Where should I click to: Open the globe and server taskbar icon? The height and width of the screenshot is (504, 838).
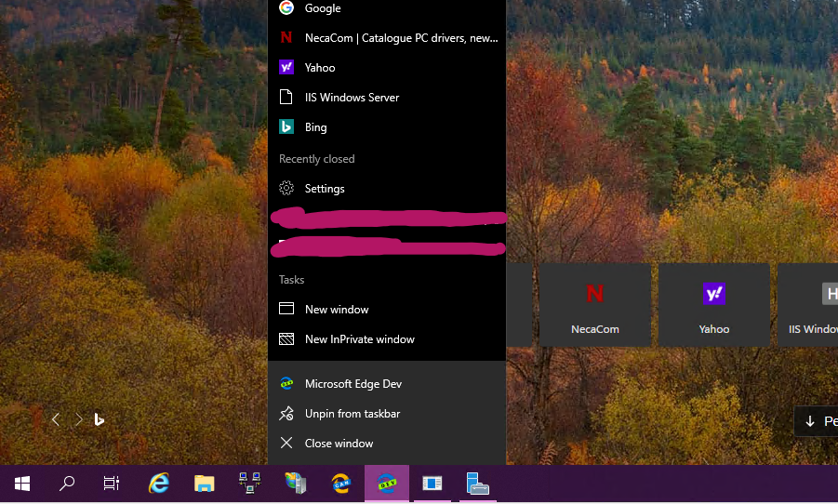tap(296, 484)
